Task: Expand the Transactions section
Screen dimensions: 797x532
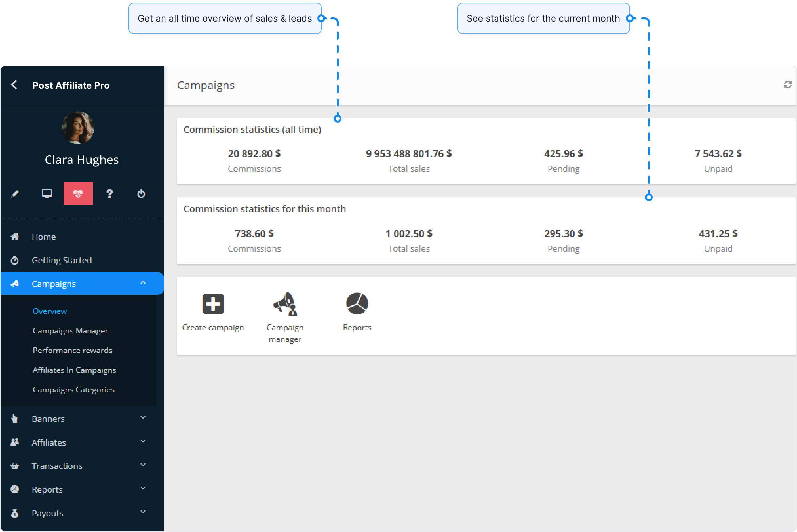Action: [x=143, y=465]
